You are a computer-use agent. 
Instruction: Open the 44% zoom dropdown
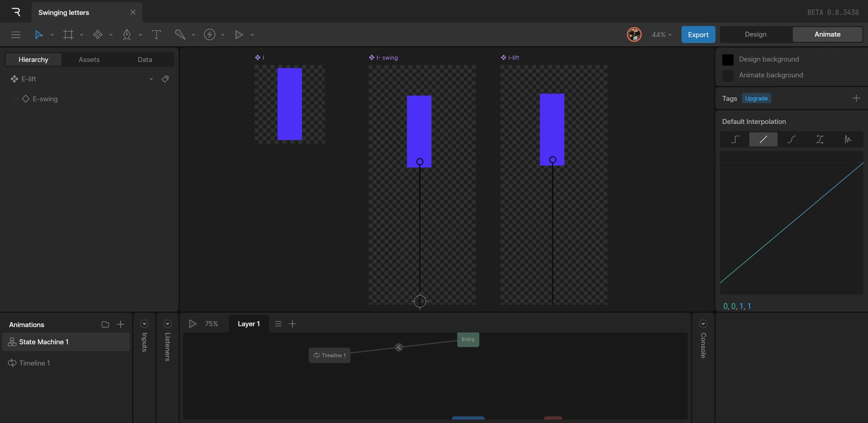[662, 35]
